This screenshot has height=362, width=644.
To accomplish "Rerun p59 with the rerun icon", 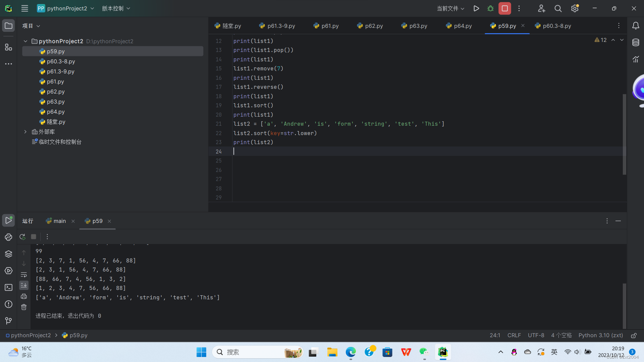I will [x=22, y=237].
